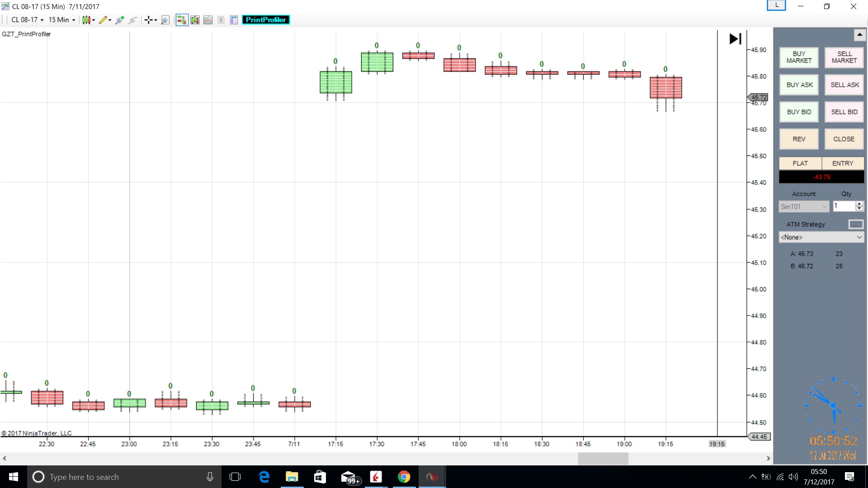Toggle the Chart Trader panel icon
This screenshot has width=868, height=488.
tap(181, 20)
